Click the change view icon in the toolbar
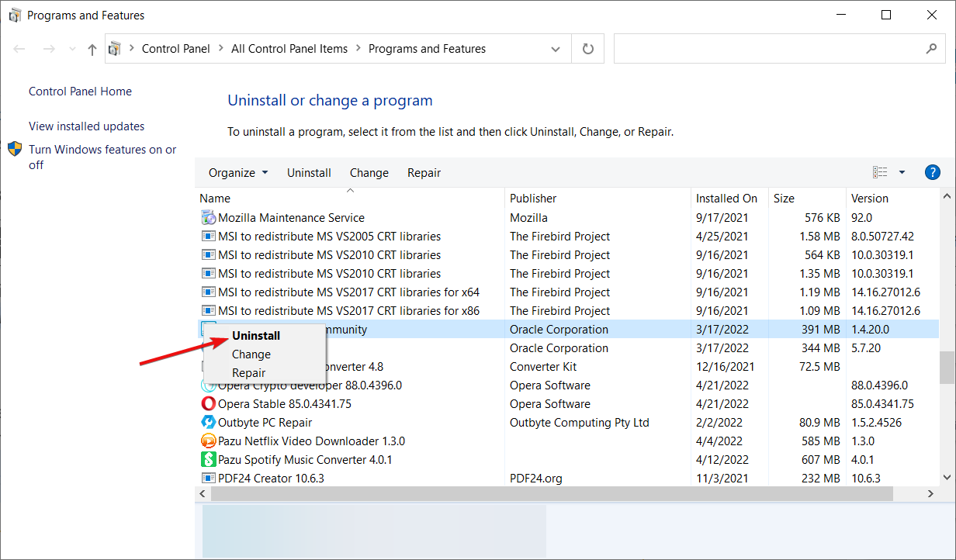The height and width of the screenshot is (560, 956). click(x=880, y=172)
